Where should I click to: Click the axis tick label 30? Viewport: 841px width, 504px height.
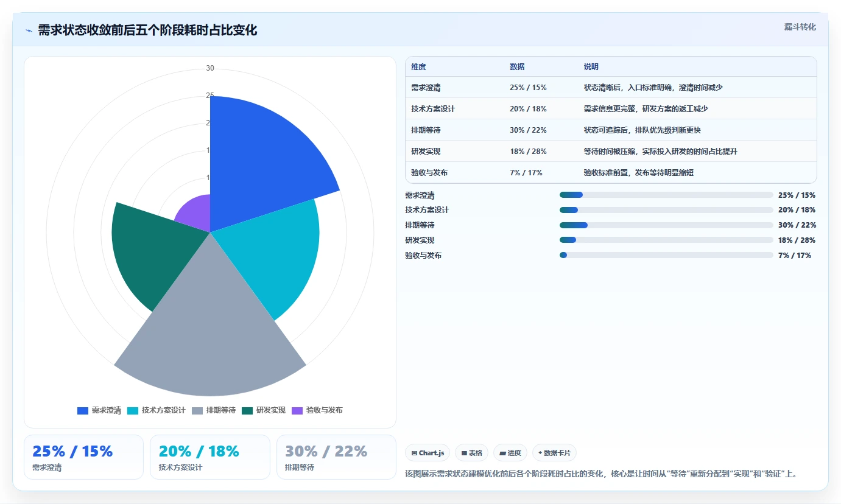210,68
